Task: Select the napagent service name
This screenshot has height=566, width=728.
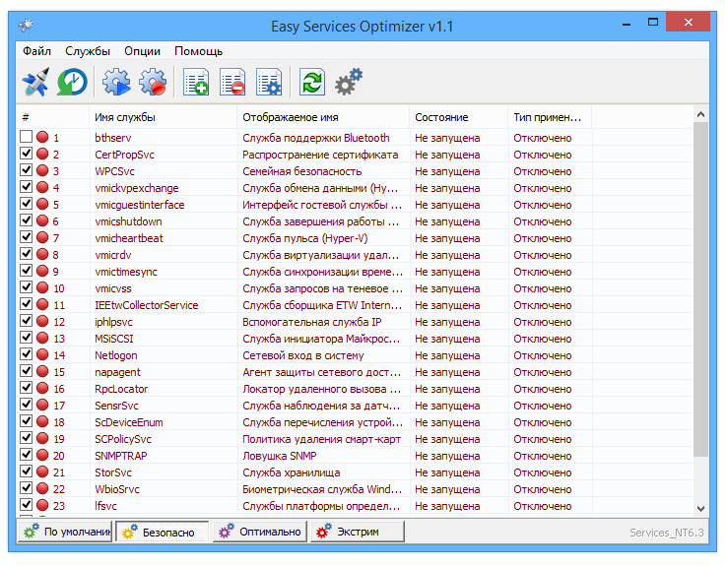Action: [117, 372]
